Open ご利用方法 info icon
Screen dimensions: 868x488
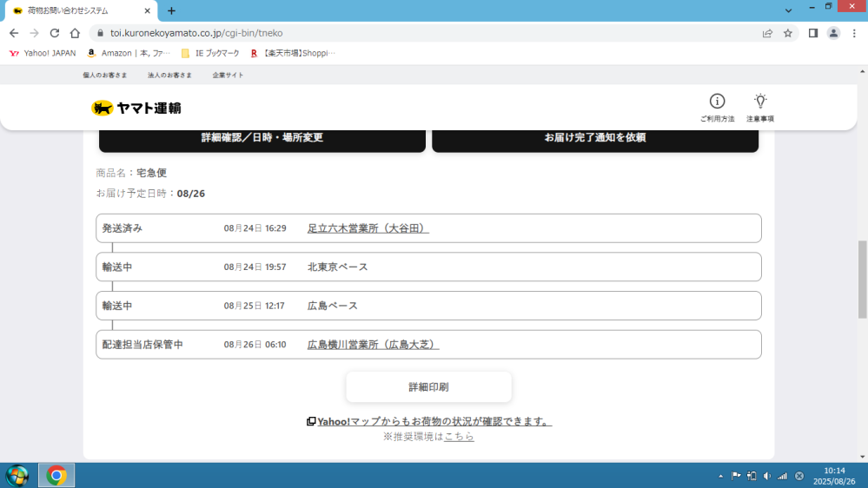click(x=718, y=108)
